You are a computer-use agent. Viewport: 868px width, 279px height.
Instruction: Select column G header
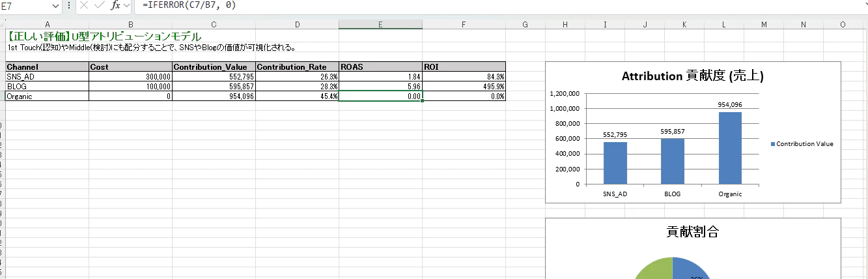(525, 25)
